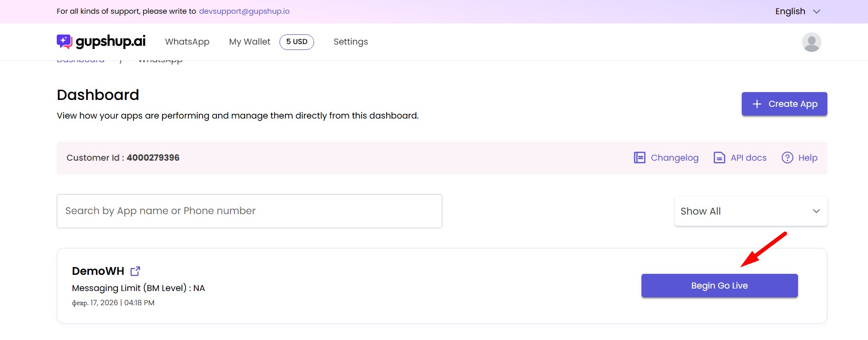Click the 5 USD wallet balance badge
This screenshot has width=868, height=340.
297,42
